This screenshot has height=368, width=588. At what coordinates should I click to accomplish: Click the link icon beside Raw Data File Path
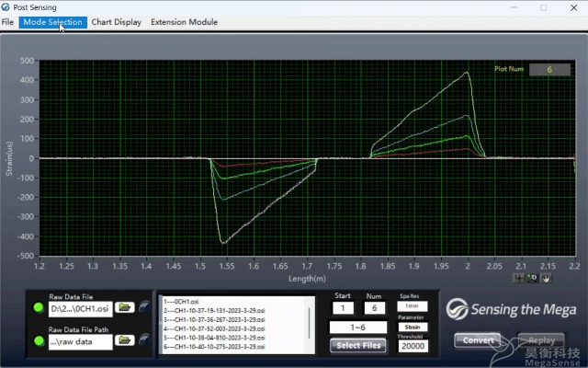click(144, 341)
